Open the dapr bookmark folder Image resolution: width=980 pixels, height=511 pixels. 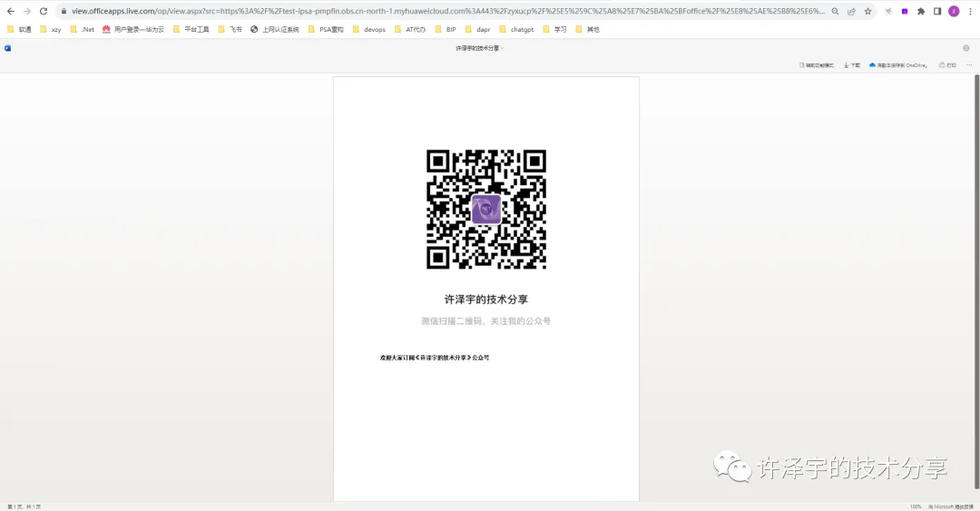[478, 29]
